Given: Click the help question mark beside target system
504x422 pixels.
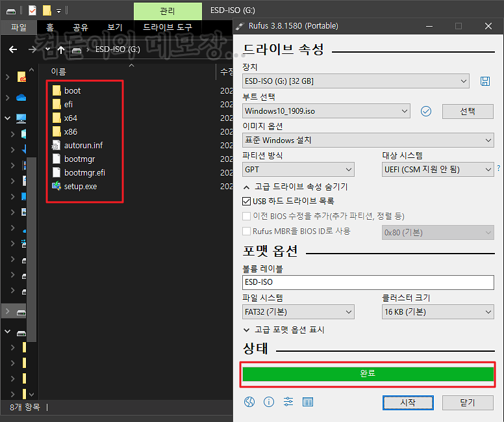Looking at the screenshot, I should (499, 168).
